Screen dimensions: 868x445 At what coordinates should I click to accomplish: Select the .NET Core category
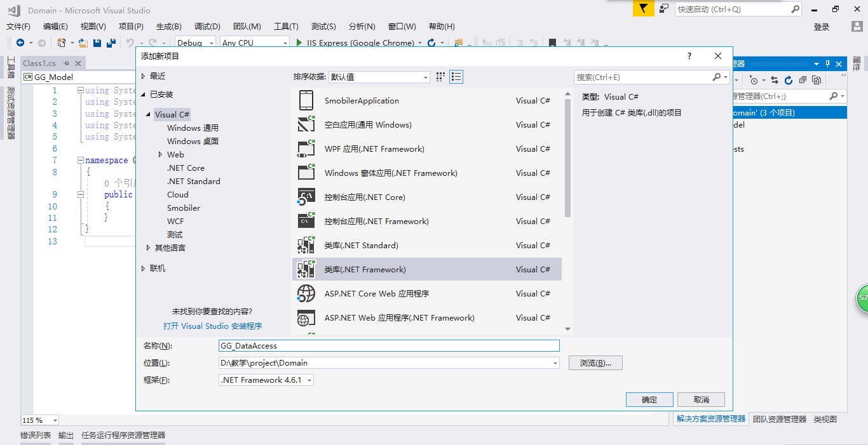[x=186, y=168]
